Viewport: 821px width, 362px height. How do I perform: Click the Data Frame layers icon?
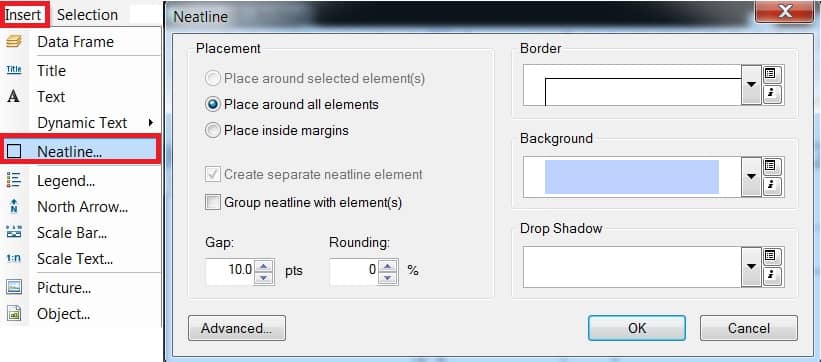pyautogui.click(x=14, y=42)
